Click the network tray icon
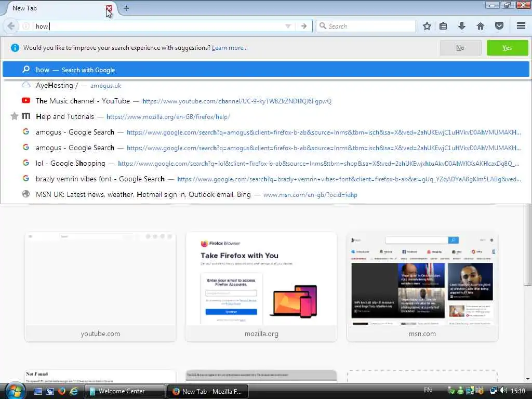The height and width of the screenshot is (399, 532). (494, 391)
